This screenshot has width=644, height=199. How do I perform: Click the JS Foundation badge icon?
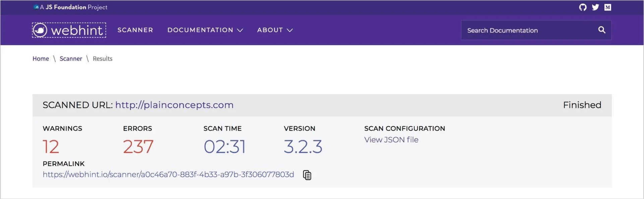click(x=36, y=7)
